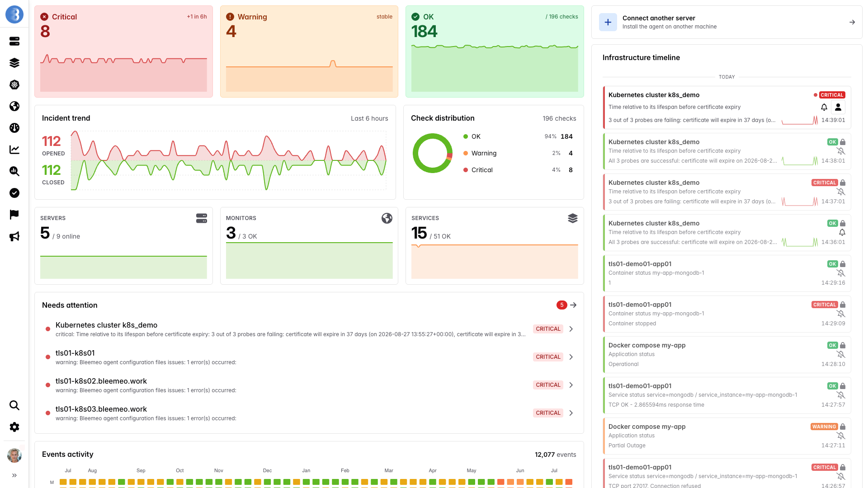Open the gauge dashboard icon in the sidebar
The height and width of the screenshot is (488, 868).
point(14,128)
